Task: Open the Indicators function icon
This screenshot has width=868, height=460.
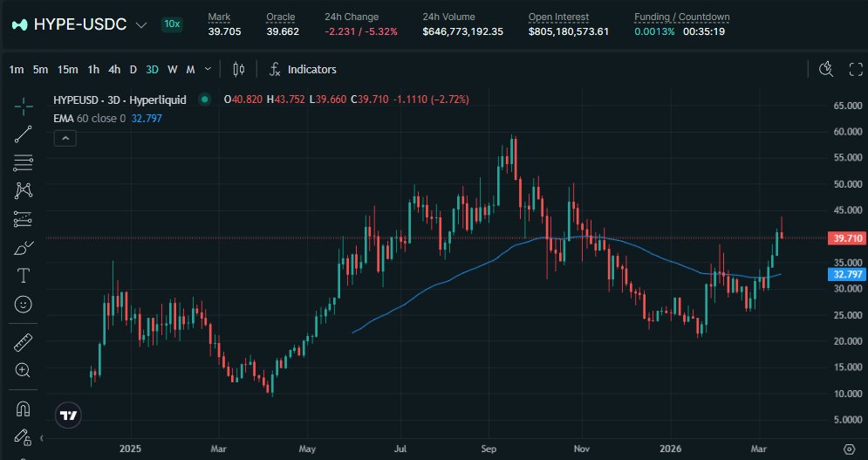Action: pos(275,69)
